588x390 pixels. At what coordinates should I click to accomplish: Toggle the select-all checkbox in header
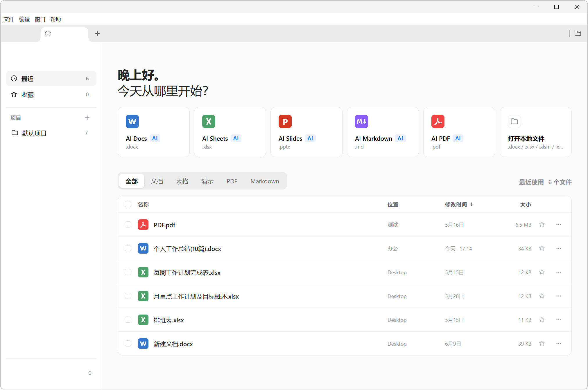[x=128, y=204]
